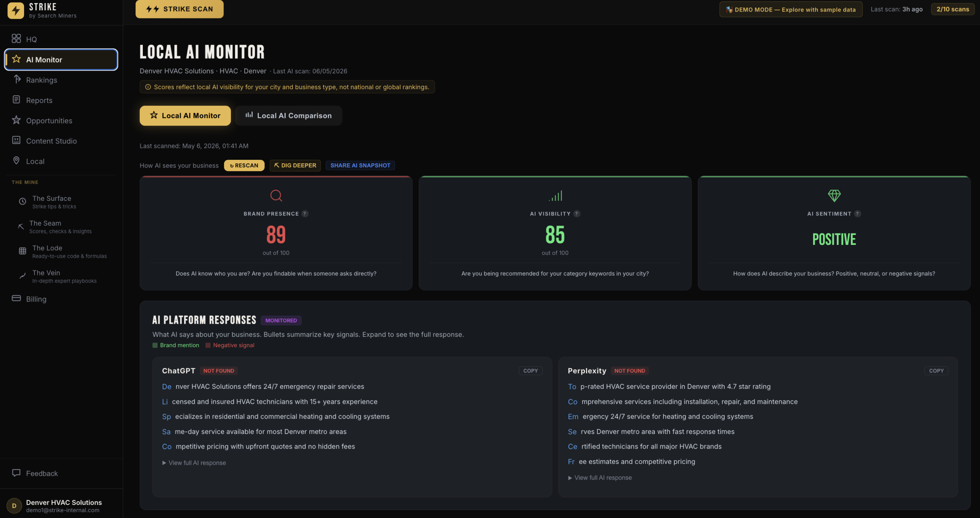Click Brand Presence magnifier icon
The image size is (980, 518).
[x=276, y=196]
